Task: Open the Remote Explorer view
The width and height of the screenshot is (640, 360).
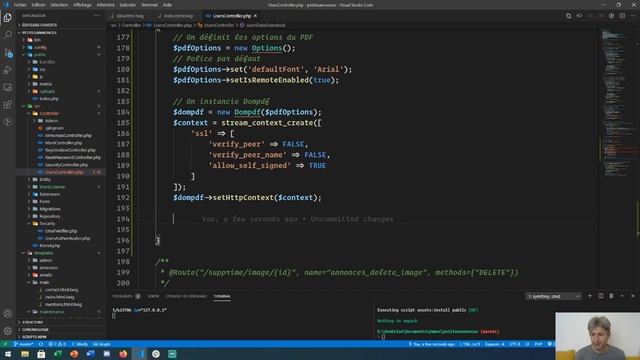Action: [x=8, y=87]
